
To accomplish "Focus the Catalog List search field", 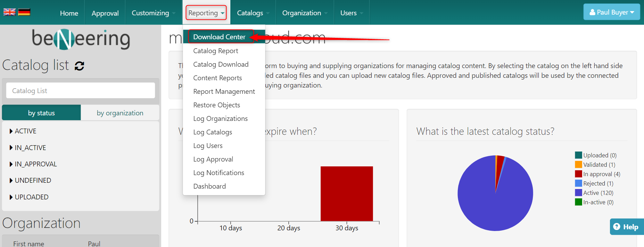I will pos(81,91).
